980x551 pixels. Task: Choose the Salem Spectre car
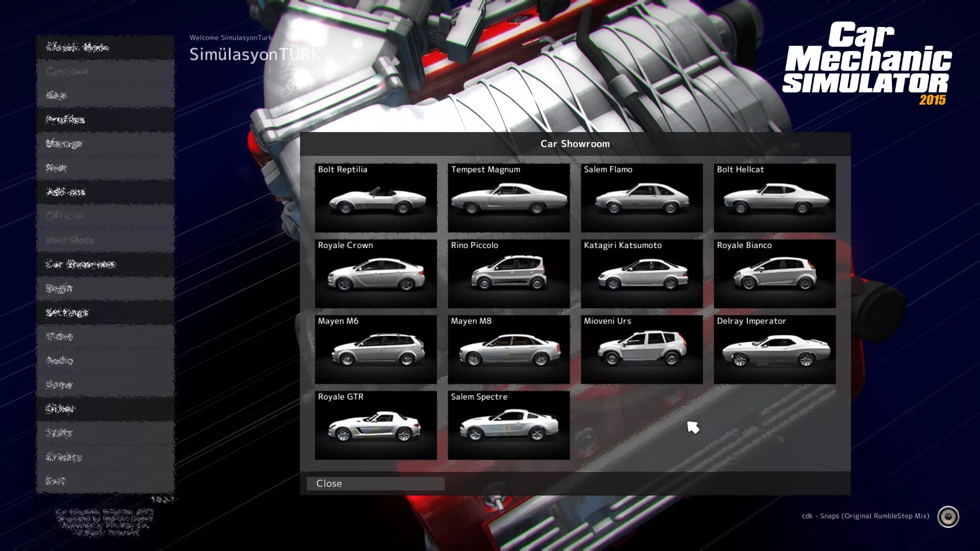pyautogui.click(x=509, y=425)
